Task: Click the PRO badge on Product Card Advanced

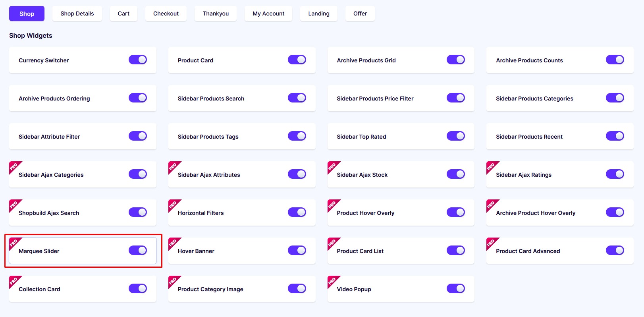Action: (x=491, y=243)
